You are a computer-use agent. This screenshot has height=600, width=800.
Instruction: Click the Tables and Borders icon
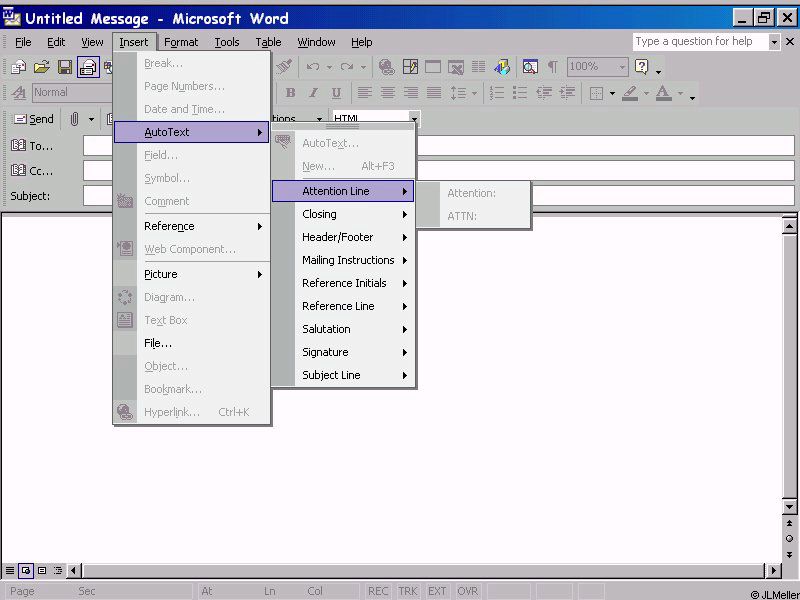tap(410, 67)
